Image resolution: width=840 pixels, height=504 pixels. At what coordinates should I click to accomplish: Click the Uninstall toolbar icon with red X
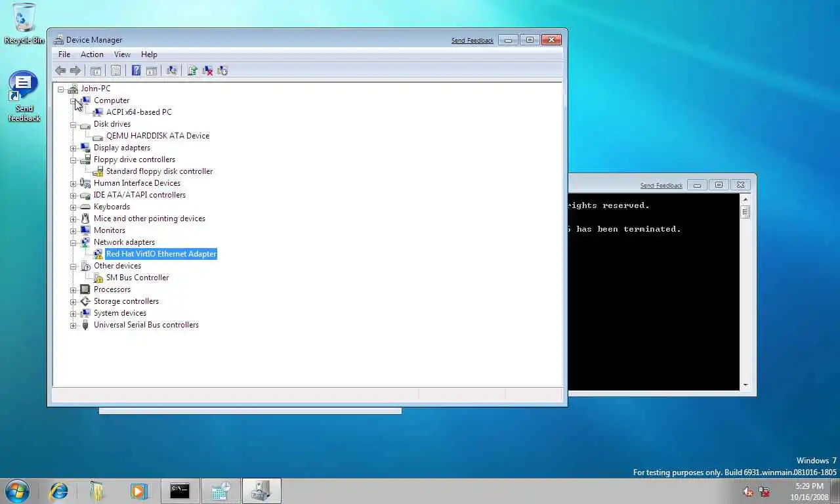pyautogui.click(x=207, y=71)
